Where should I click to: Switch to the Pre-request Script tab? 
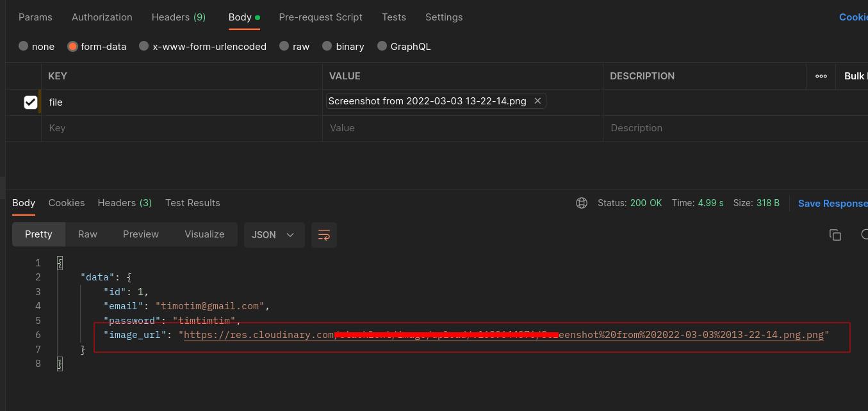320,17
